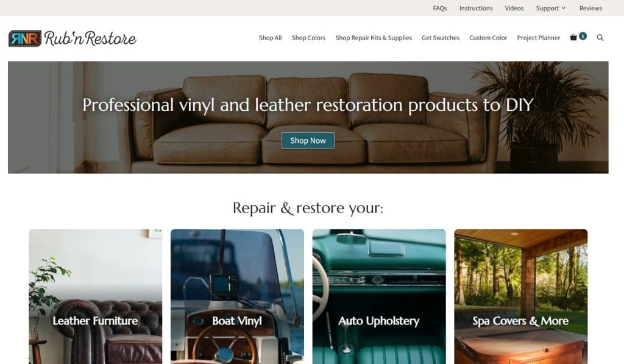Image resolution: width=624 pixels, height=364 pixels.
Task: Go to Videos page
Action: tap(514, 8)
